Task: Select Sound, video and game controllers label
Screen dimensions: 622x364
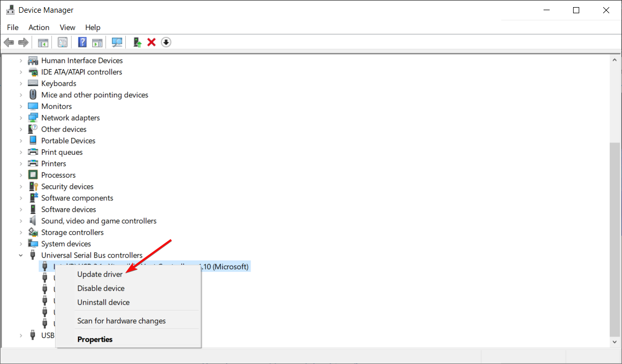Action: click(99, 221)
